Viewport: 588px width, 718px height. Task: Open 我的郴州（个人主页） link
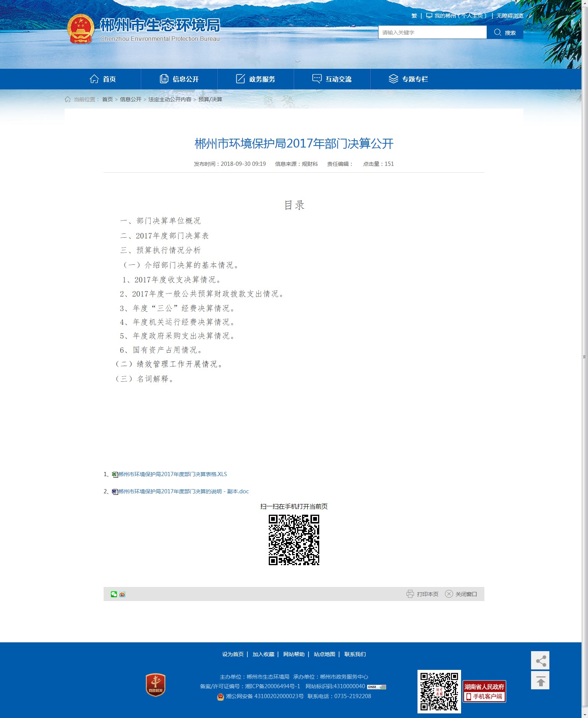pyautogui.click(x=461, y=16)
